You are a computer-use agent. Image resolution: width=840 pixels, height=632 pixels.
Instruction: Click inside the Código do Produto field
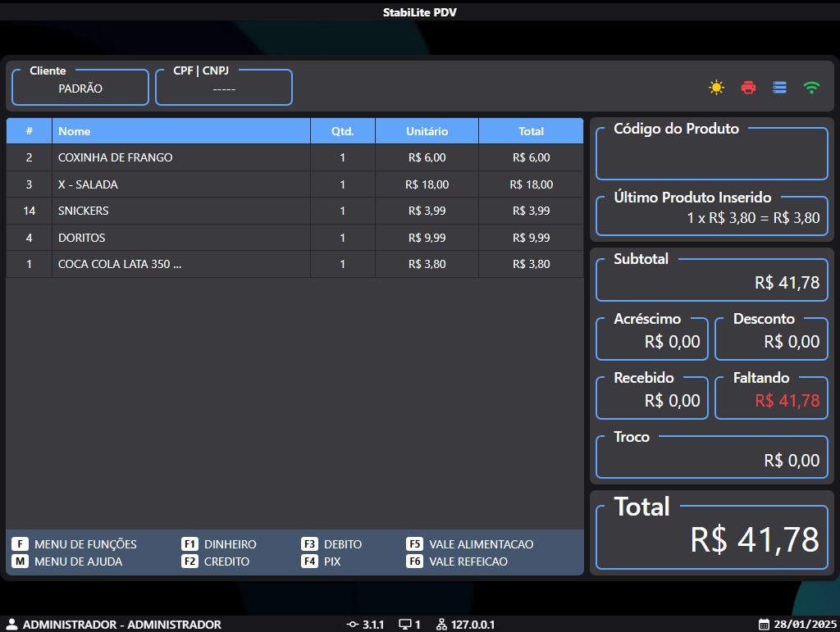point(711,157)
